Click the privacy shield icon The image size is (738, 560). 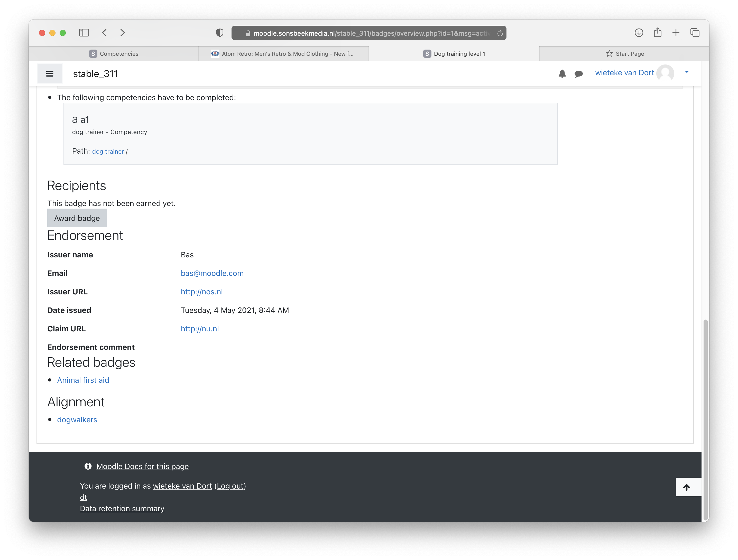tap(219, 33)
